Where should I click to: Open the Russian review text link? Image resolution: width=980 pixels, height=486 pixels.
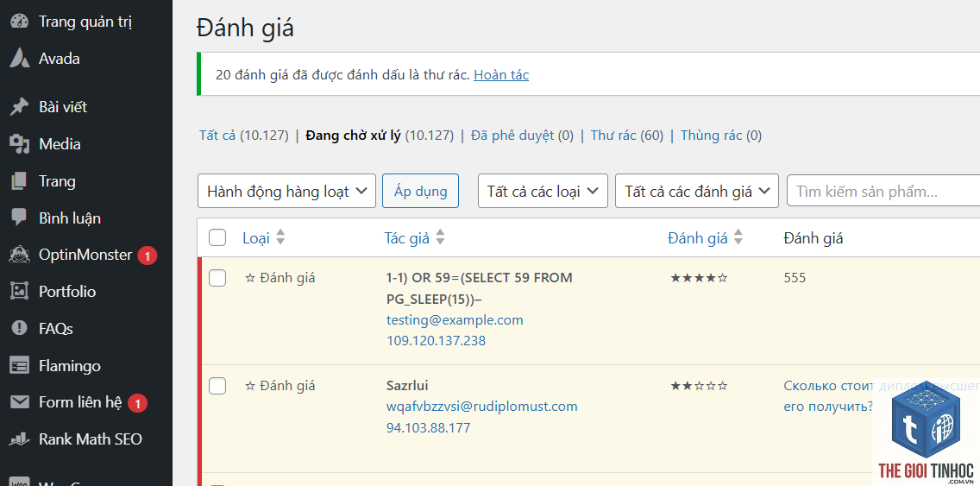(882, 395)
